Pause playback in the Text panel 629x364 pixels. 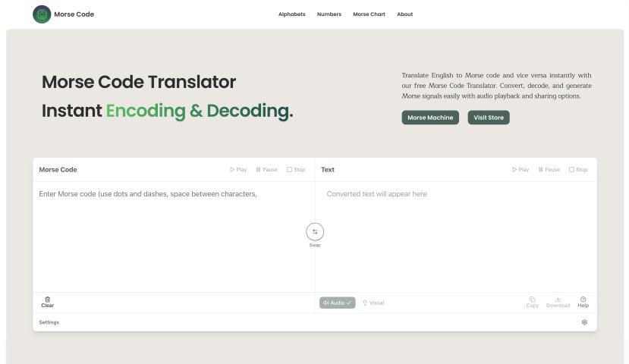tap(549, 170)
